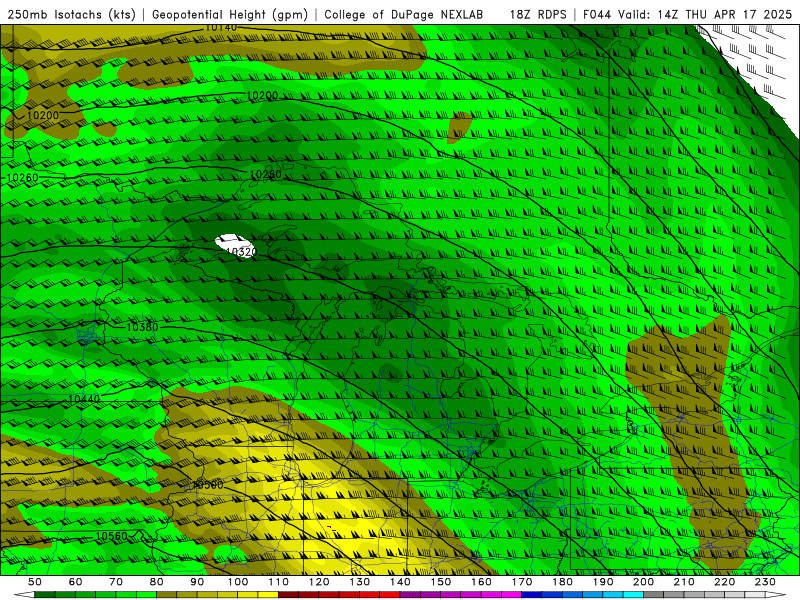
Task: Click the 'Geopotential Height (gpm)' header text
Action: (230, 14)
